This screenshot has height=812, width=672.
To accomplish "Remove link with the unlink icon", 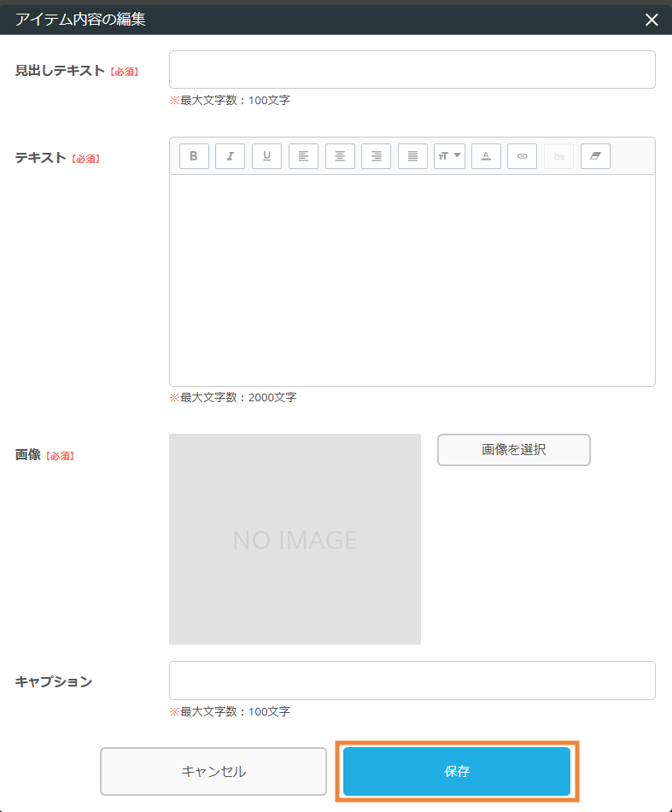I will 558,156.
